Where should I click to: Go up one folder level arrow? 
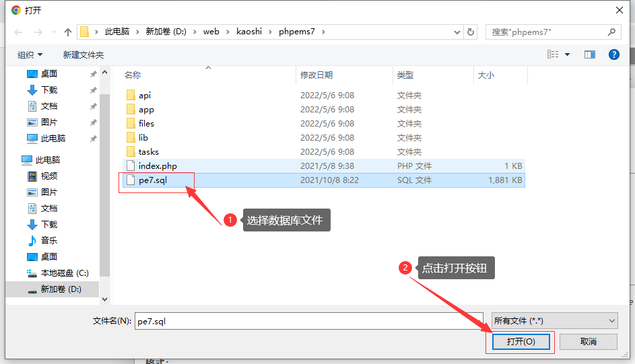[67, 32]
